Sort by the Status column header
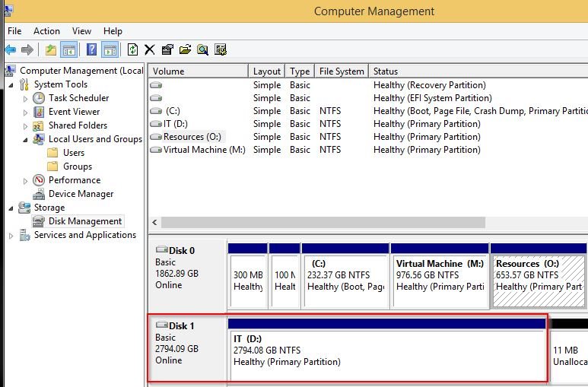 click(x=478, y=71)
